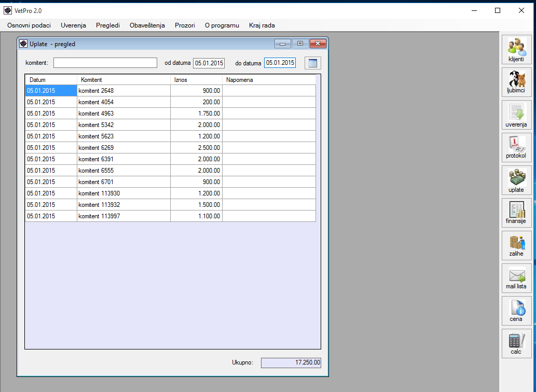The width and height of the screenshot is (536, 392).
Task: Open the Osnovni podaci menu
Action: (29, 25)
